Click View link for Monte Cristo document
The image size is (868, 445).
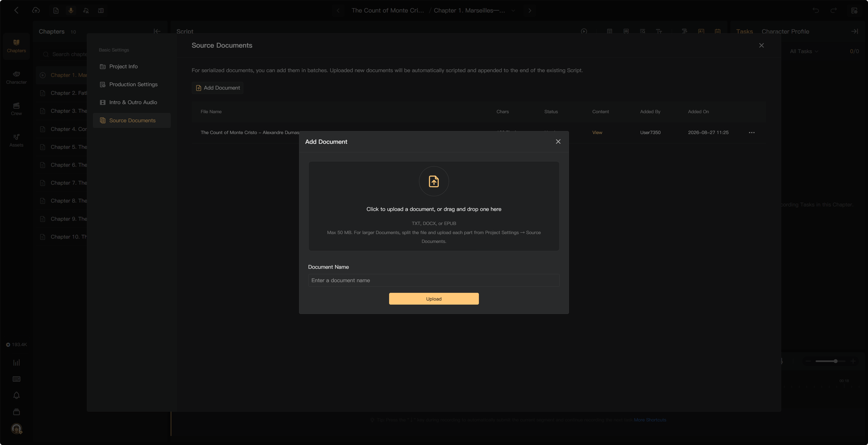click(597, 132)
